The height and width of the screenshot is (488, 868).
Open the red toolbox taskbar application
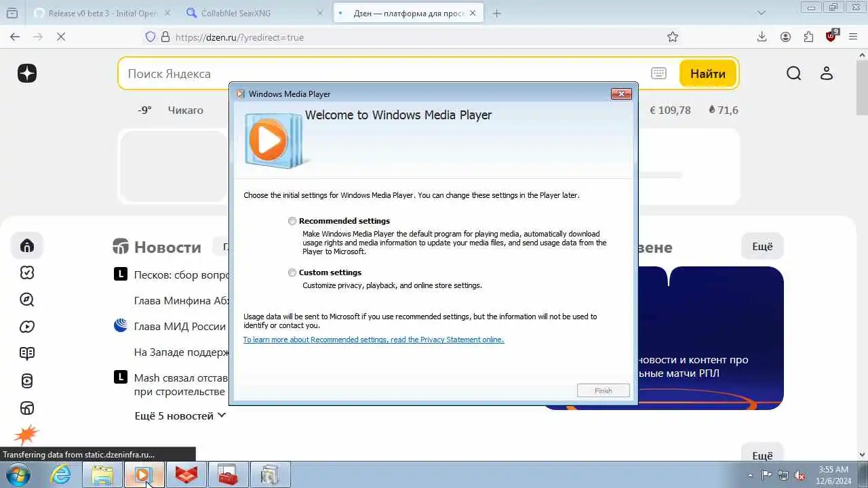click(x=228, y=474)
